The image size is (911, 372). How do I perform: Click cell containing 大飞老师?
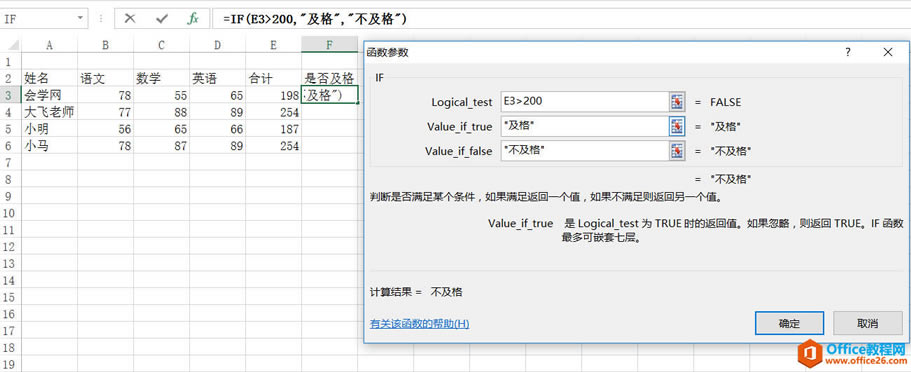click(49, 112)
